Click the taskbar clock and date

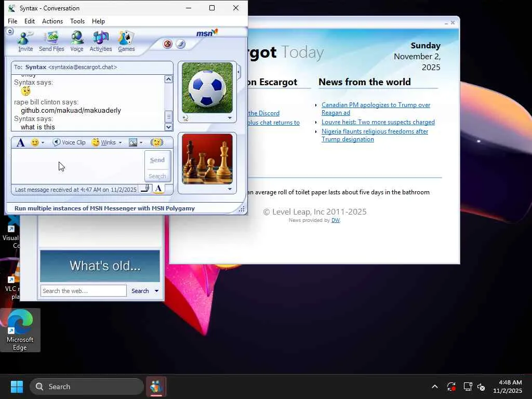pyautogui.click(x=508, y=387)
